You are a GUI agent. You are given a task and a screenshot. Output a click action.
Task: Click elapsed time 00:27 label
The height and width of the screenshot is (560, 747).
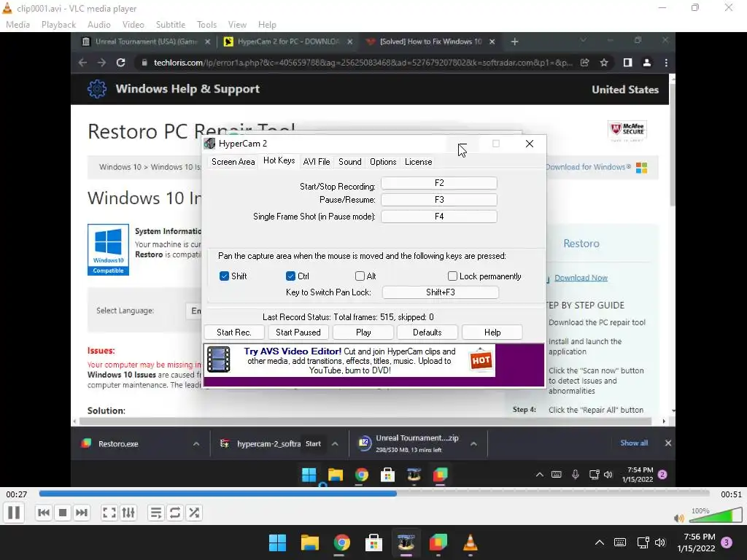(17, 494)
